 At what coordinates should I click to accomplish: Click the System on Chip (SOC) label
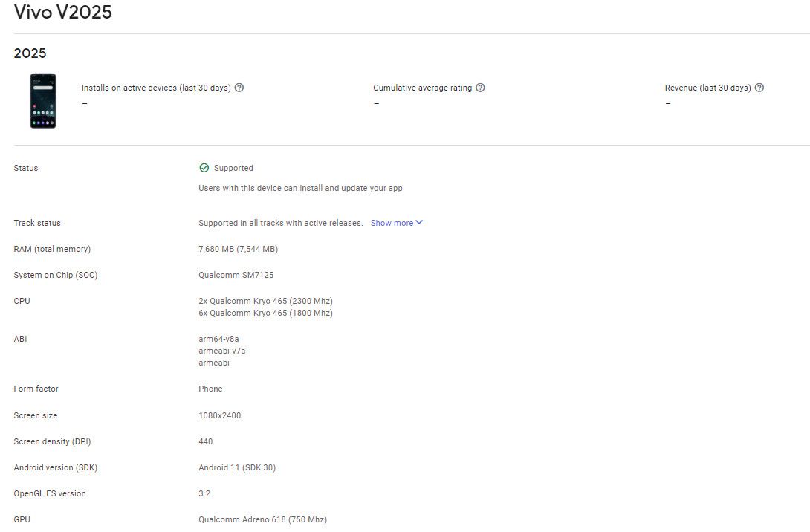(55, 275)
